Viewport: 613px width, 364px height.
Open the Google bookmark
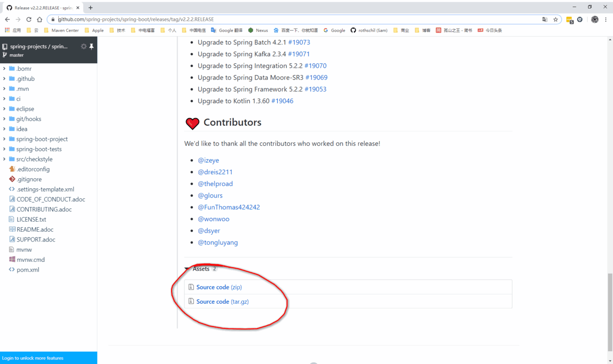pos(334,30)
